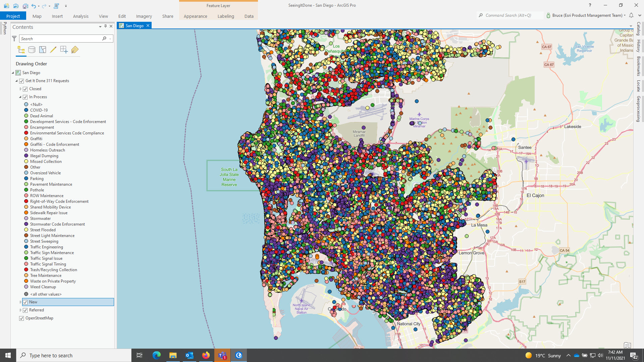Click the Open Project icon
Image resolution: width=644 pixels, height=362 pixels.
(x=16, y=6)
